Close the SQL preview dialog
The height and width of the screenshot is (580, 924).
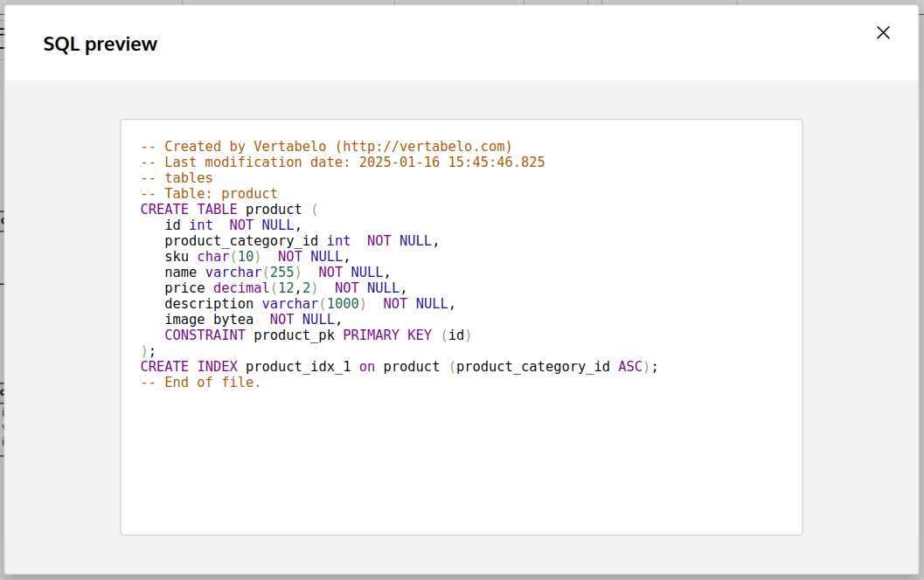[x=883, y=33]
